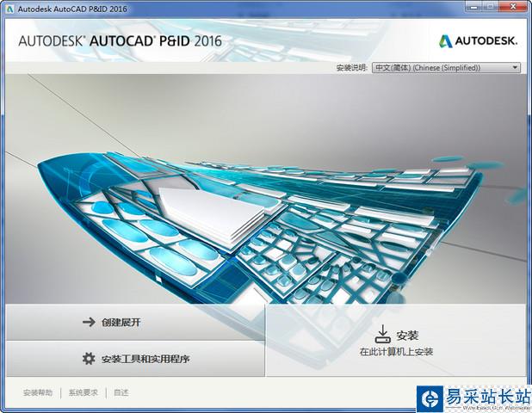
Task: Click the arrow icon beside 创建展开
Action: [x=89, y=322]
